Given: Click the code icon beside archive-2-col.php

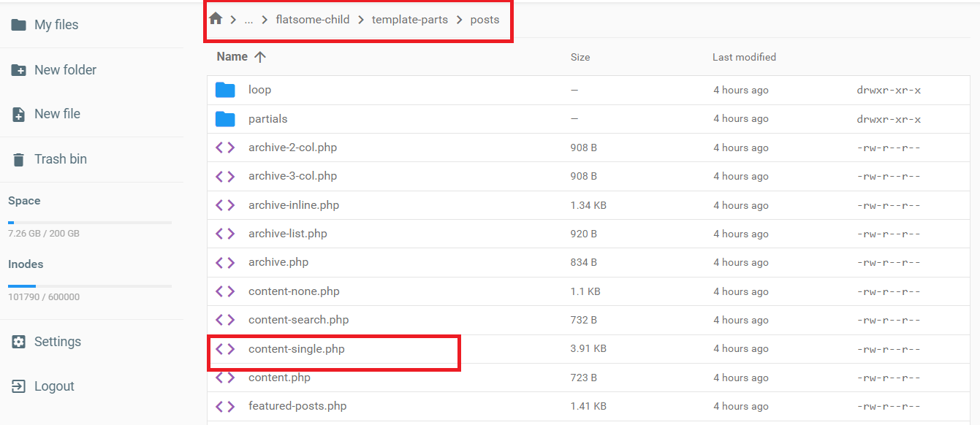Looking at the screenshot, I should pos(225,148).
